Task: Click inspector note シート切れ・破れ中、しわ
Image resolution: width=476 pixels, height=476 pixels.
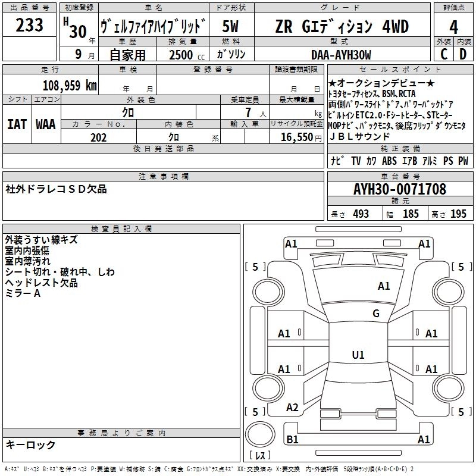Action: point(60,272)
